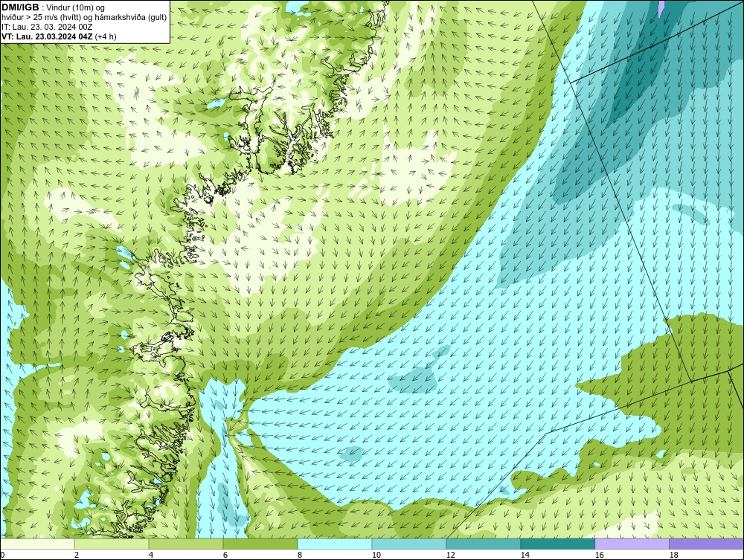The width and height of the screenshot is (744, 560).
Task: Click the scale label '8' under colorbar
Action: pyautogui.click(x=299, y=555)
